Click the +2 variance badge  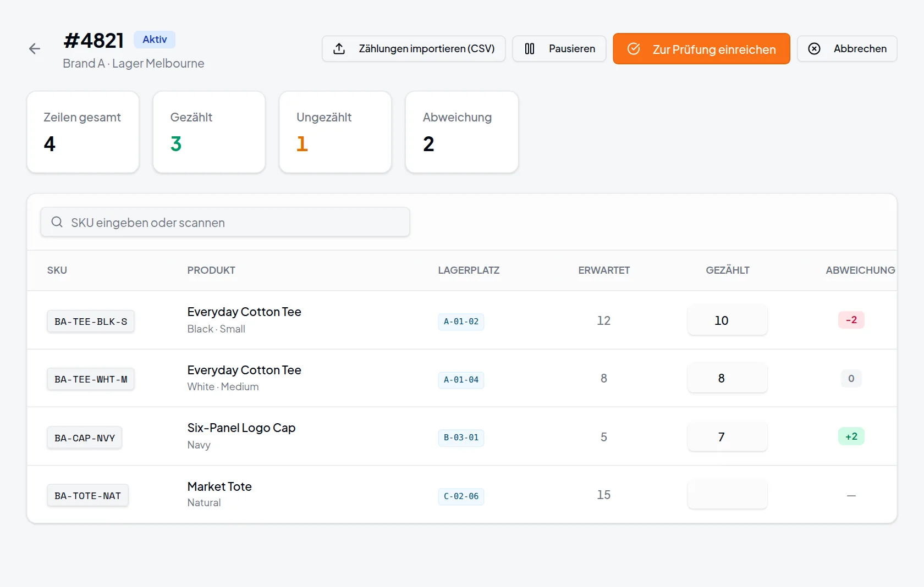tap(851, 436)
